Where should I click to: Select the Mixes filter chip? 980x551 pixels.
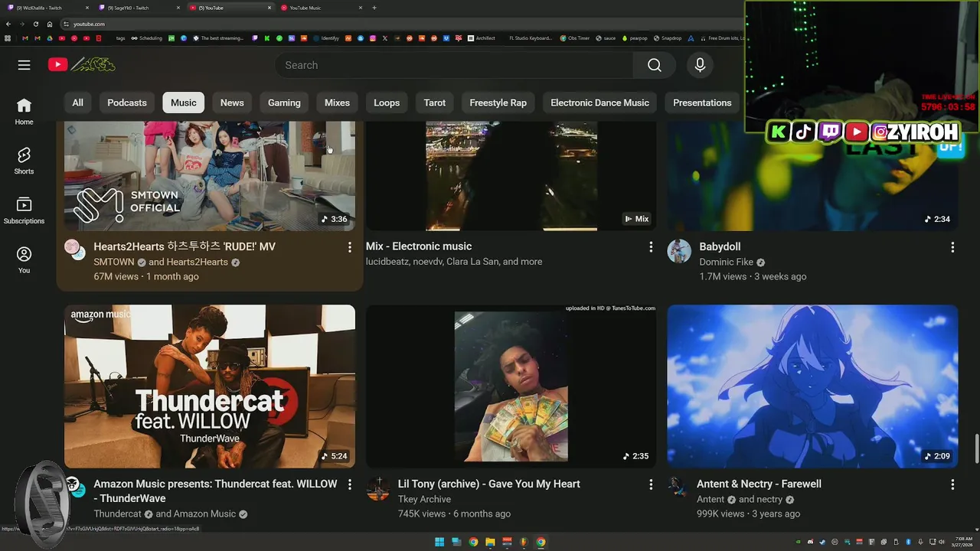click(x=337, y=103)
